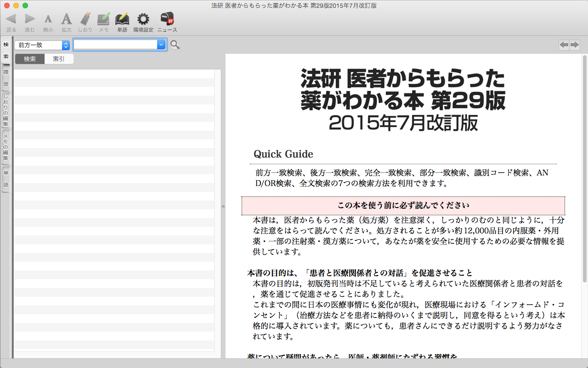Click the 戻る back arrow icon

[11, 19]
